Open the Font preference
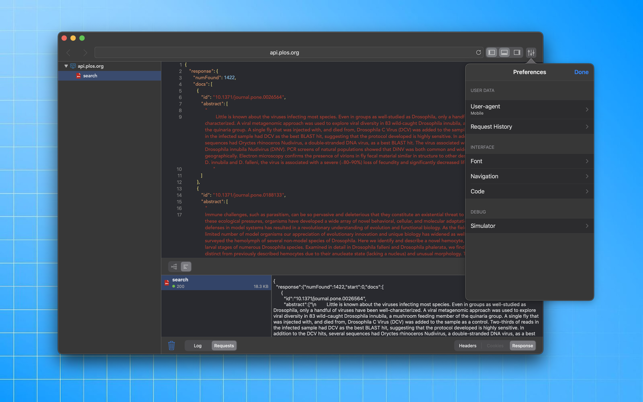Screen dimensions: 643x402 tap(529, 161)
